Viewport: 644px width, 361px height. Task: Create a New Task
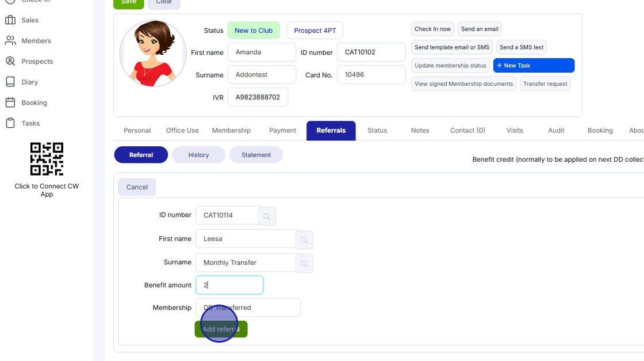point(534,66)
